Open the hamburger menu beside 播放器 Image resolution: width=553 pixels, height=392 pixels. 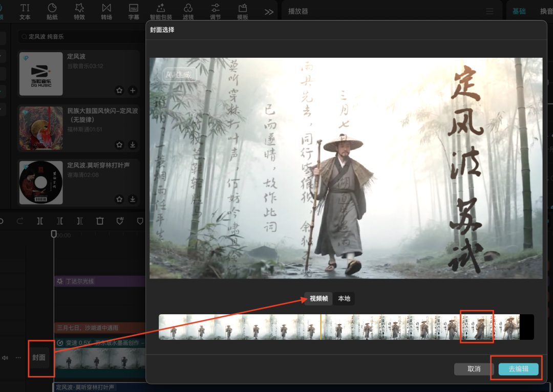tap(489, 10)
